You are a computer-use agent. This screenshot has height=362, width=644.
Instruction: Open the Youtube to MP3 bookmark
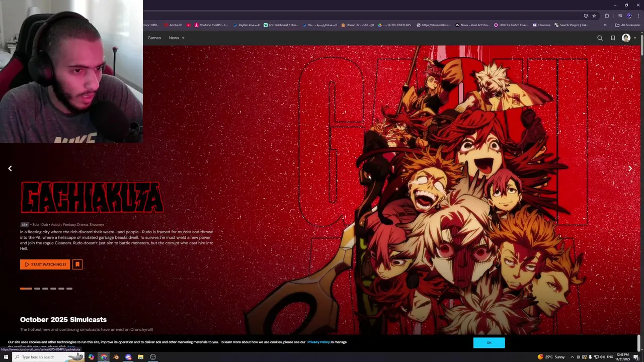211,25
